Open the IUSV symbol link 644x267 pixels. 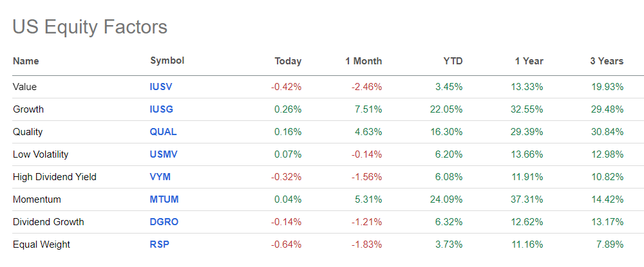tap(161, 86)
